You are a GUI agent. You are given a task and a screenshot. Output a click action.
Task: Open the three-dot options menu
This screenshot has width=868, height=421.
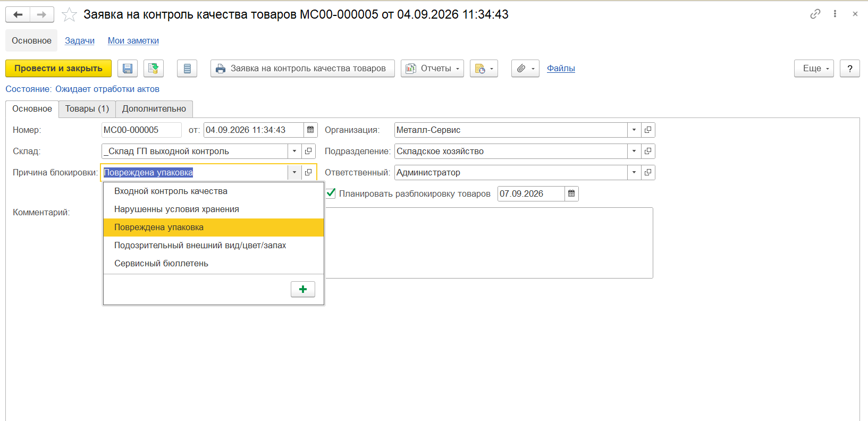pyautogui.click(x=835, y=14)
